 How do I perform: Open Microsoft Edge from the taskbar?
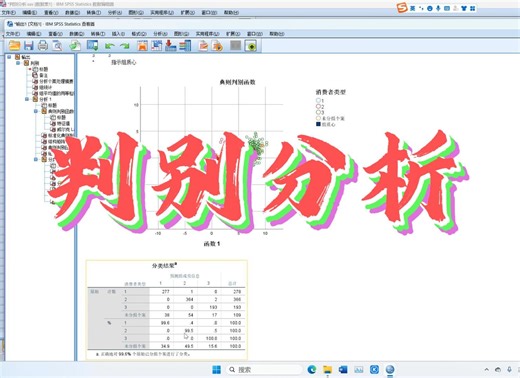[x=312, y=369]
